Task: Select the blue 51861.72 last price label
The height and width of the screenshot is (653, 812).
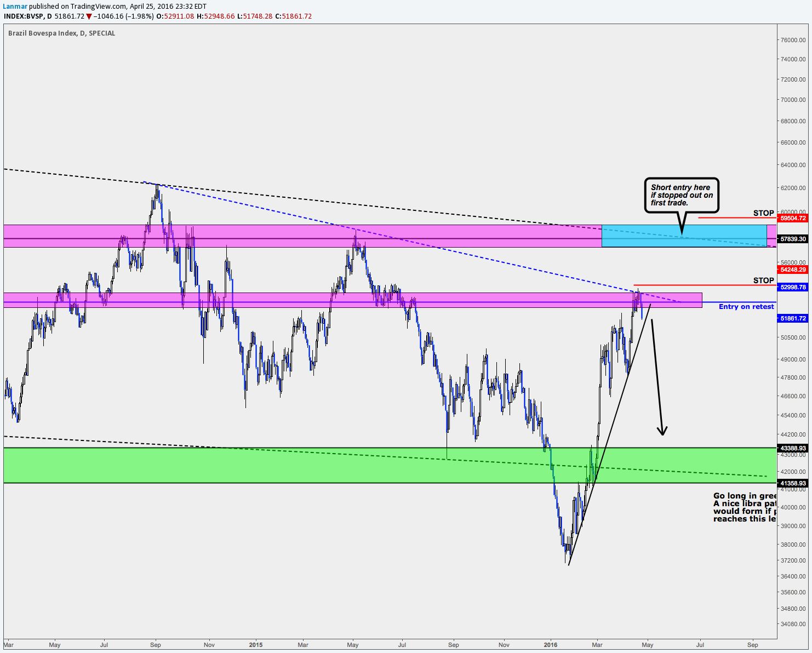Action: tap(793, 318)
